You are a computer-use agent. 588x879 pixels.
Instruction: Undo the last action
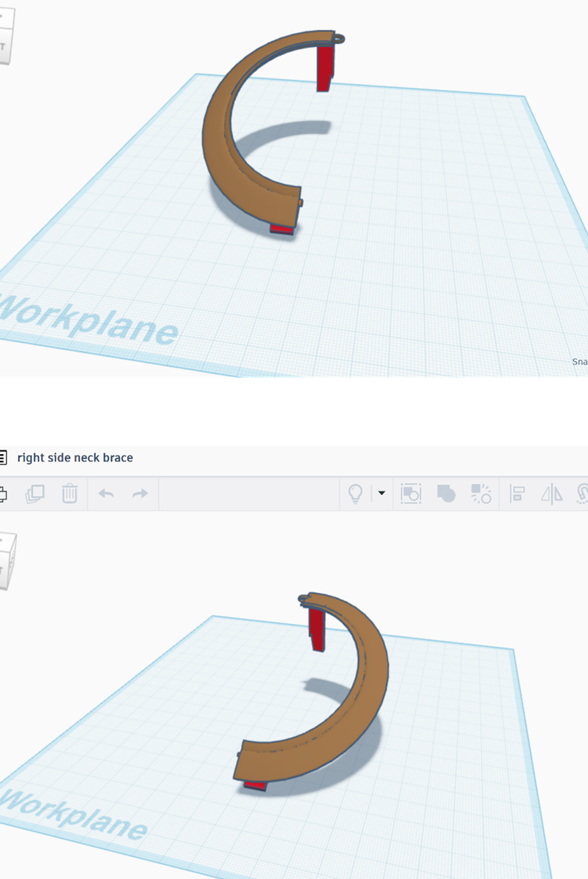(x=106, y=494)
